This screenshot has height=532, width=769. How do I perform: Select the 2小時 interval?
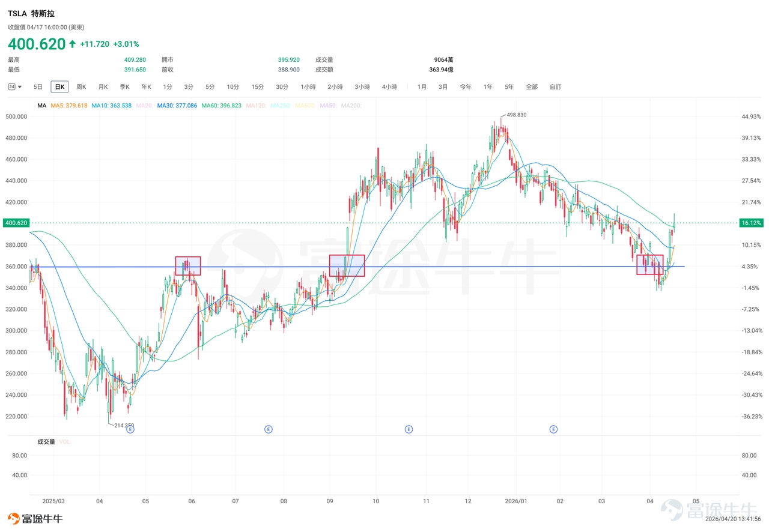coord(335,87)
